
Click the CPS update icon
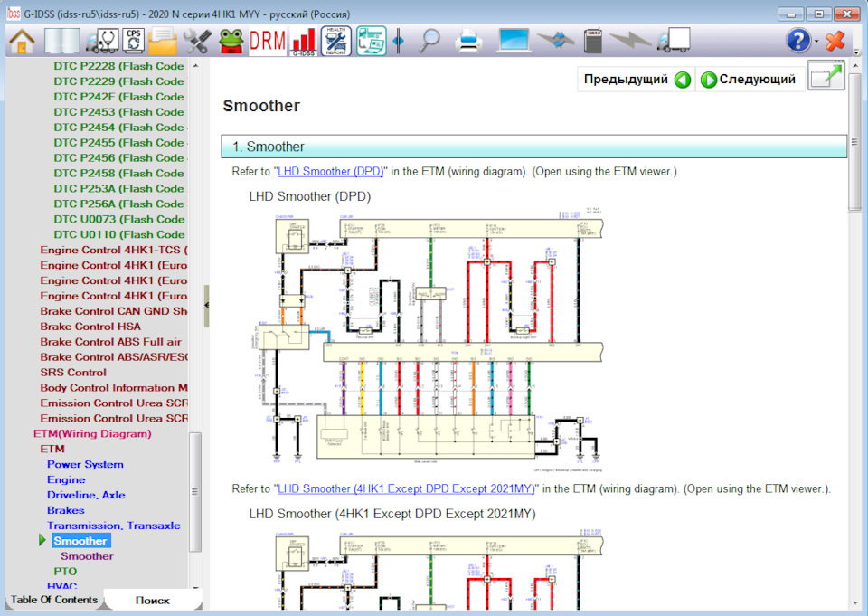pos(134,41)
